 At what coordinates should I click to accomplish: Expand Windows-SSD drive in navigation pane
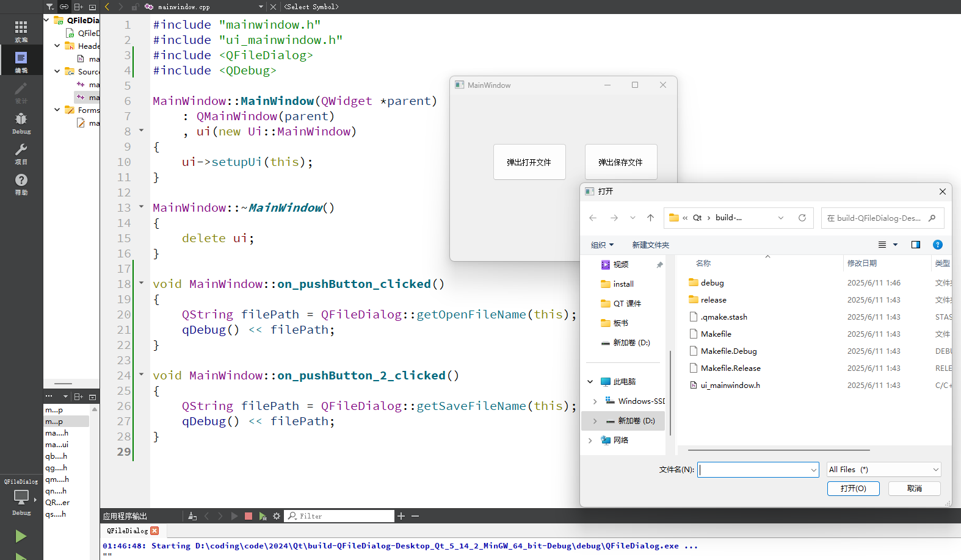595,401
